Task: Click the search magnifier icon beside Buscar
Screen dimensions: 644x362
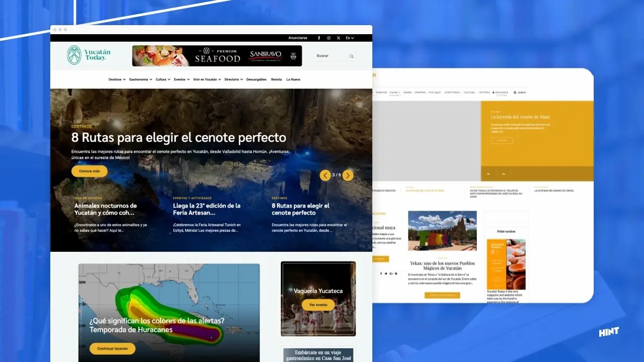Action: [352, 56]
